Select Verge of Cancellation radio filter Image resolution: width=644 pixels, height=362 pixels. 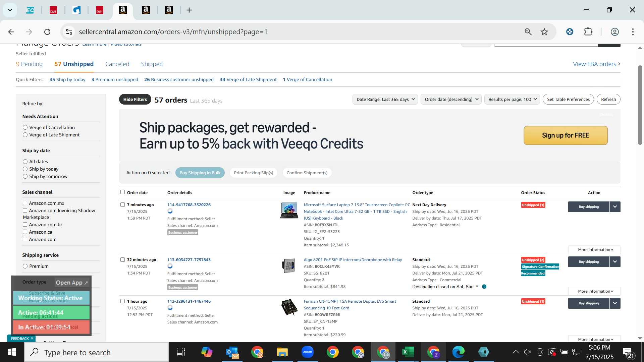coord(25,127)
